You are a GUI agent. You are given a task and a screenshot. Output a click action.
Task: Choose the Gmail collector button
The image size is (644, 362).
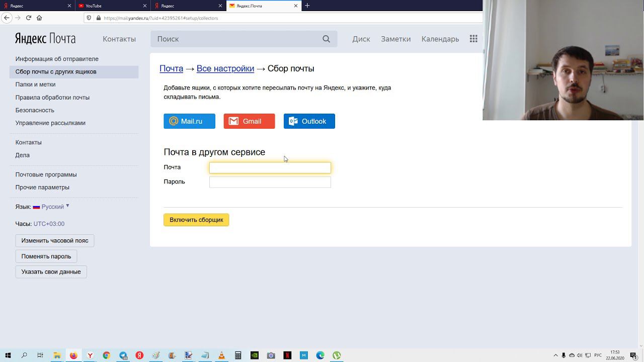pos(249,121)
